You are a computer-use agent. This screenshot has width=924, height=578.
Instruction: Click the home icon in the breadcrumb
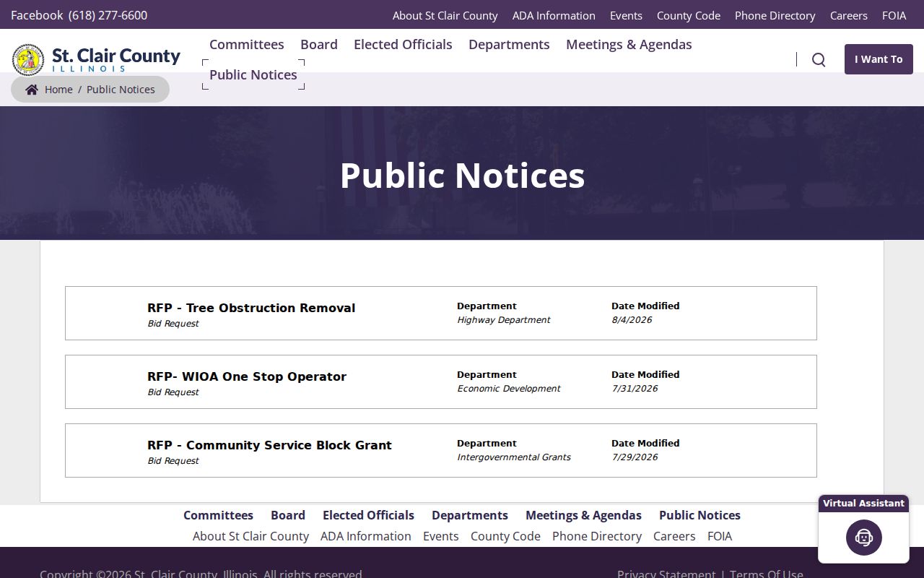(x=32, y=90)
